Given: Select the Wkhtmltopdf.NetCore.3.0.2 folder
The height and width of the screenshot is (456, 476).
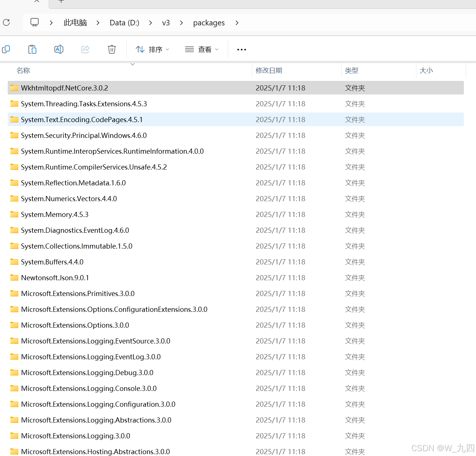Looking at the screenshot, I should [235, 88].
